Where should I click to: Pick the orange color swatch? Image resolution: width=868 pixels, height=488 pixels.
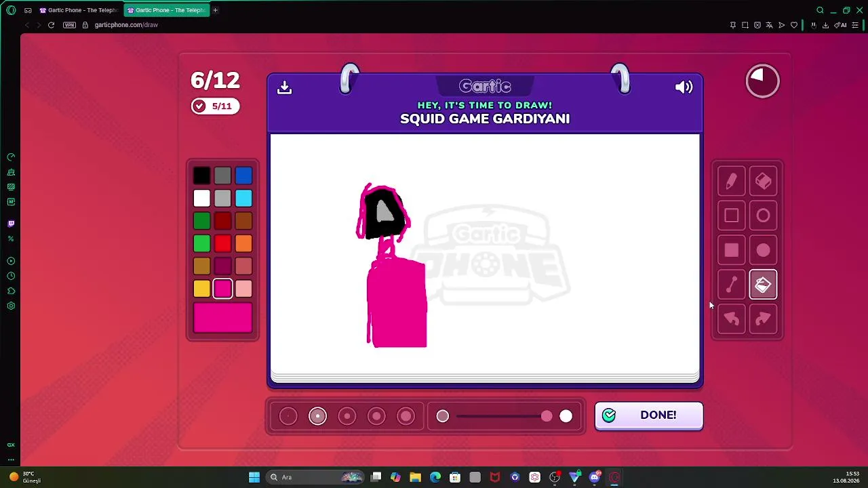243,243
